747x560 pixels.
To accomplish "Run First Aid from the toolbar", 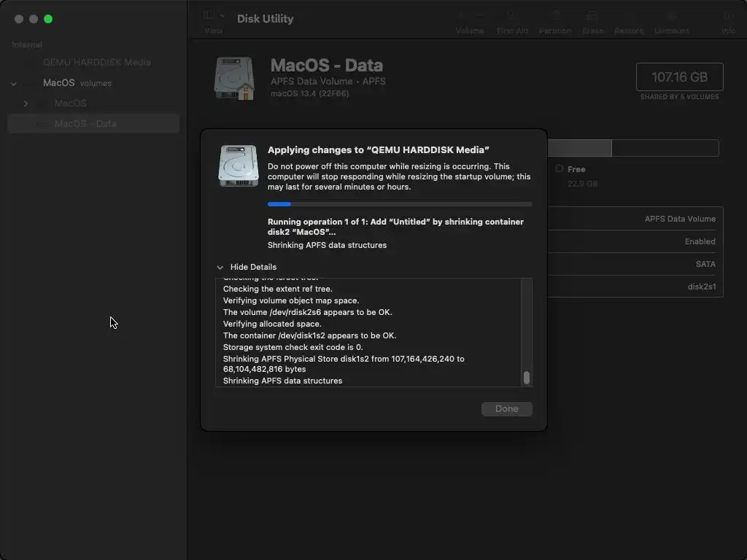I will click(512, 15).
